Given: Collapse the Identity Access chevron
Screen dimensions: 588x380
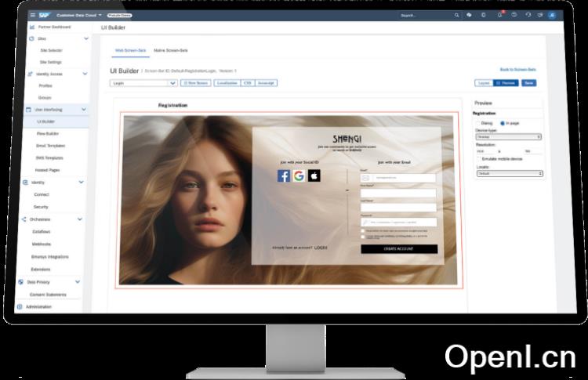Looking at the screenshot, I should (x=85, y=74).
